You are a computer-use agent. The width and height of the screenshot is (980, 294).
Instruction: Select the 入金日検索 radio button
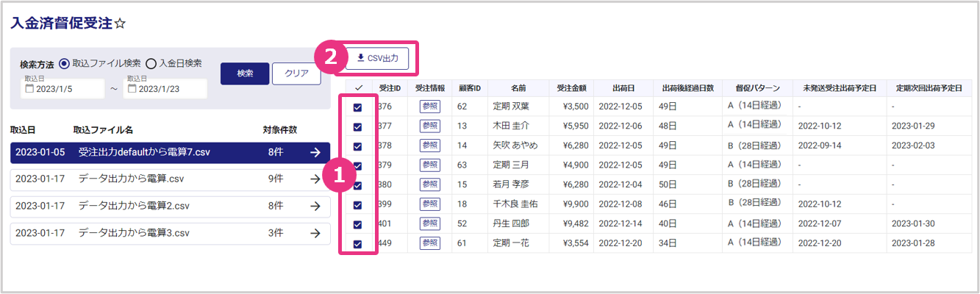click(x=151, y=63)
